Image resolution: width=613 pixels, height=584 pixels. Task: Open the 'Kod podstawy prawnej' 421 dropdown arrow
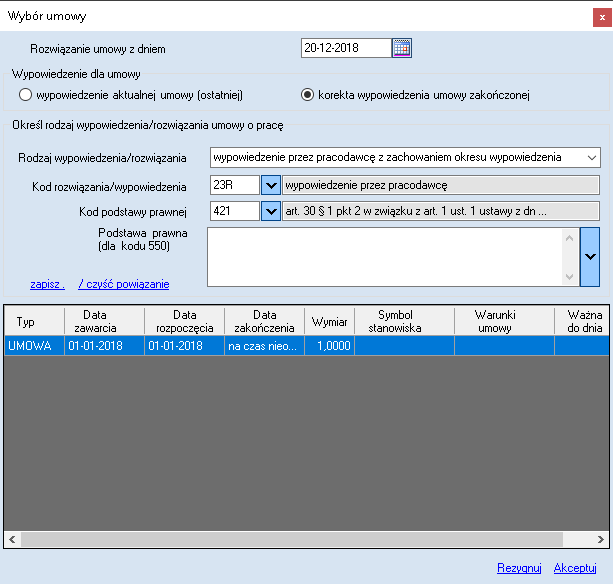click(270, 211)
